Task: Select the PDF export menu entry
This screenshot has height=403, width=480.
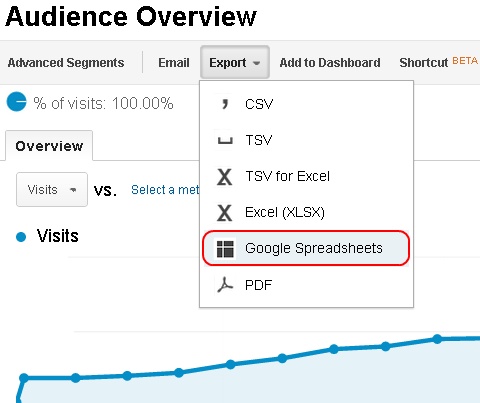Action: [306, 285]
